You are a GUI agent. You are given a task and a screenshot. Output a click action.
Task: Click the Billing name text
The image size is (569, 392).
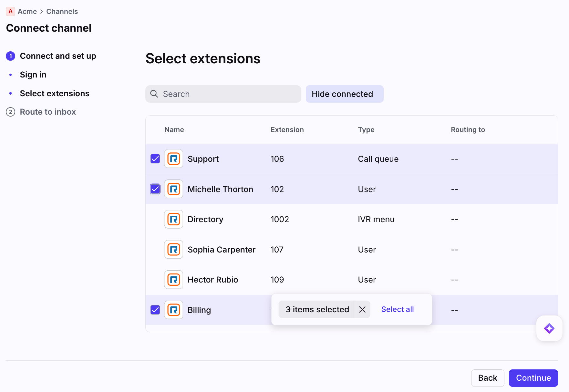point(199,310)
